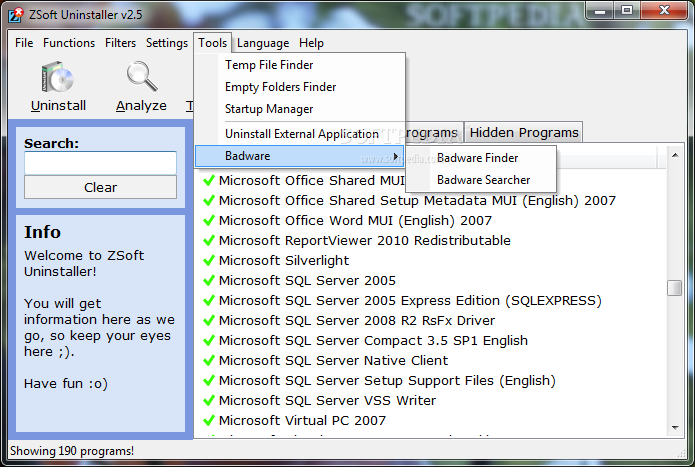Viewport: 695px width, 467px height.
Task: Close the open Tools menu
Action: (x=212, y=43)
